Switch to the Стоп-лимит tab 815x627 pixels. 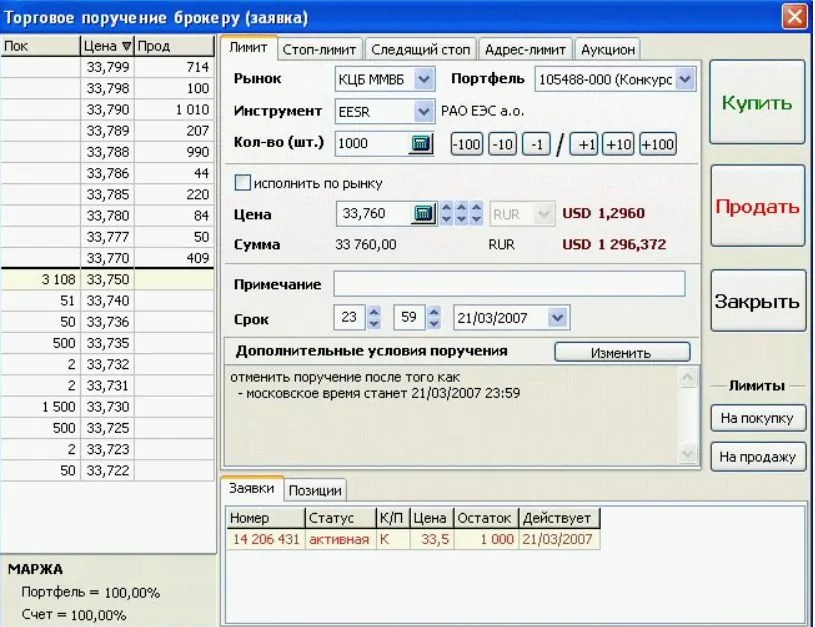[x=320, y=49]
